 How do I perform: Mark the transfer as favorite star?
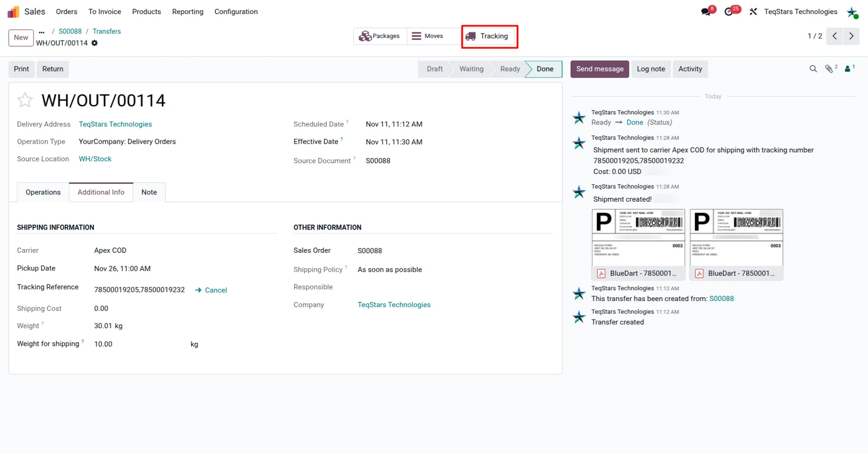25,100
